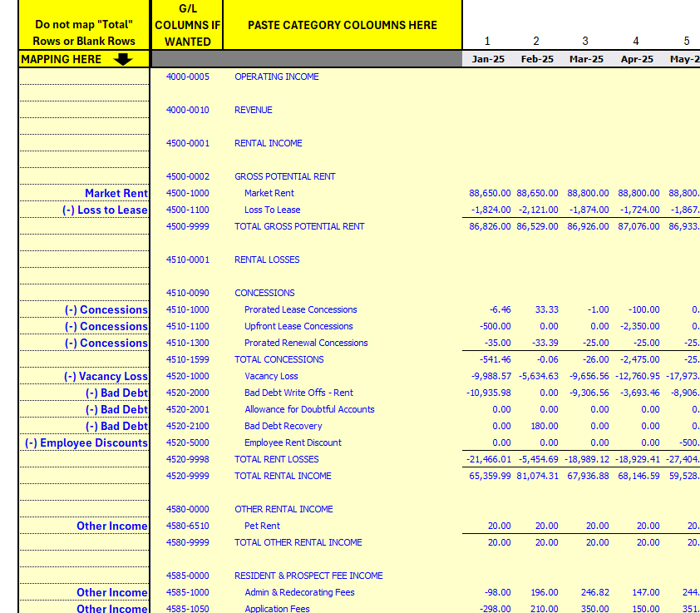Select the Apr-25 column header

[636, 59]
